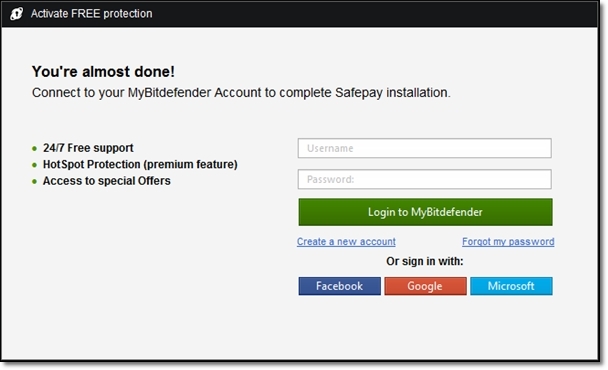Screen dimensions: 608x370
Task: Click the green Login to MyBitdefender button
Action: coord(425,212)
